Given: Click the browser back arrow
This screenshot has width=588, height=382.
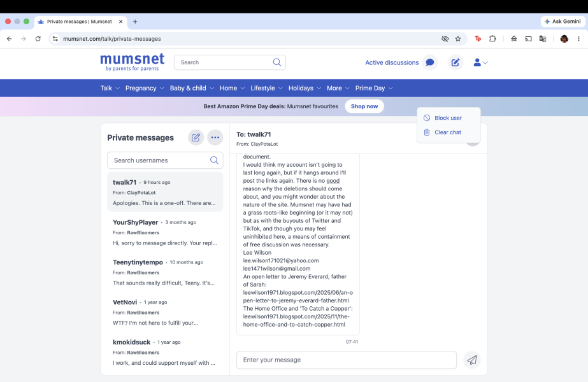Looking at the screenshot, I should point(10,39).
